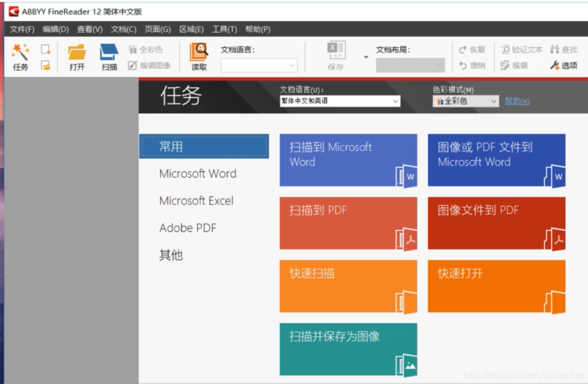588x384 pixels.
Task: Click the ABBYY FineReader logo in title bar
Action: point(14,12)
